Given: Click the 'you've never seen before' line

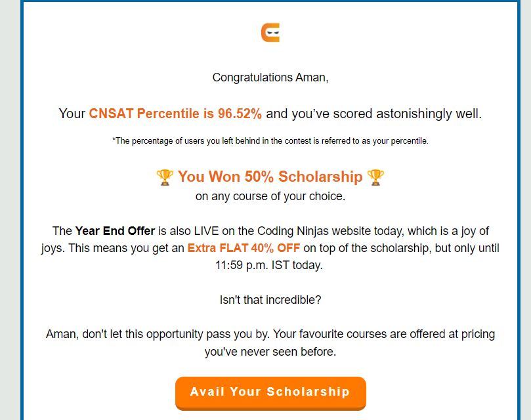Looking at the screenshot, I should click(x=270, y=352).
